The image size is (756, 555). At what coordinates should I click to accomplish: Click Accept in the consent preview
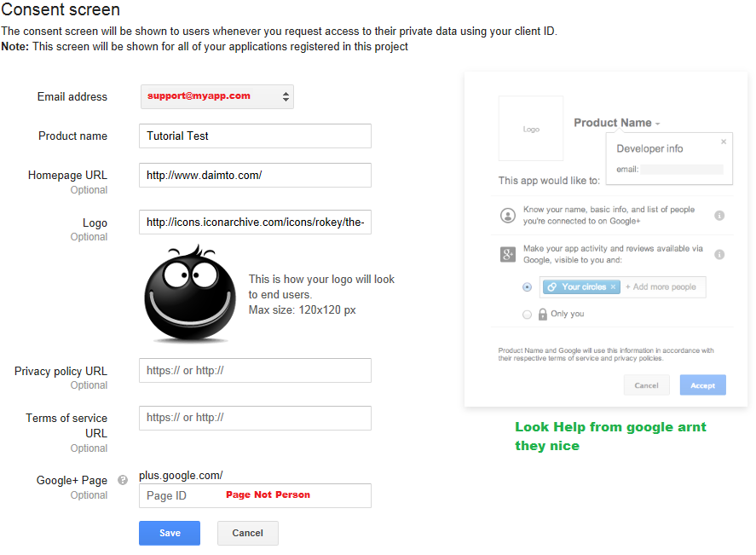coord(702,385)
